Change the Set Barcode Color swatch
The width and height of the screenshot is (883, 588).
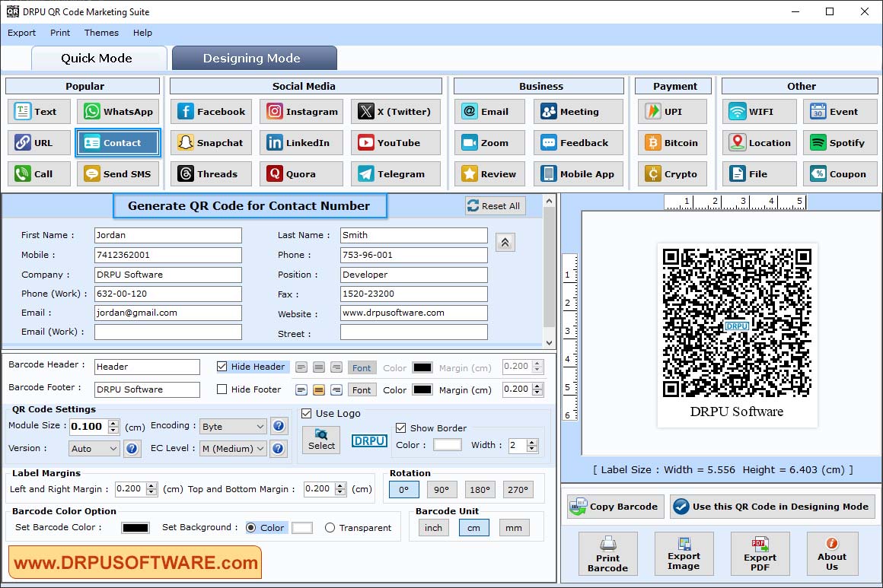(135, 528)
